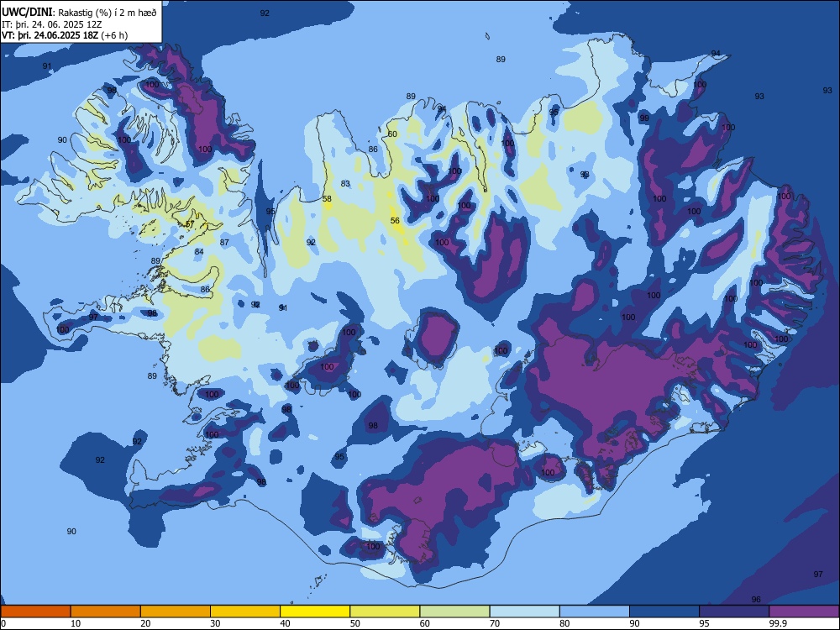Select the pale yellow 50–60 legend swatch

(385, 612)
